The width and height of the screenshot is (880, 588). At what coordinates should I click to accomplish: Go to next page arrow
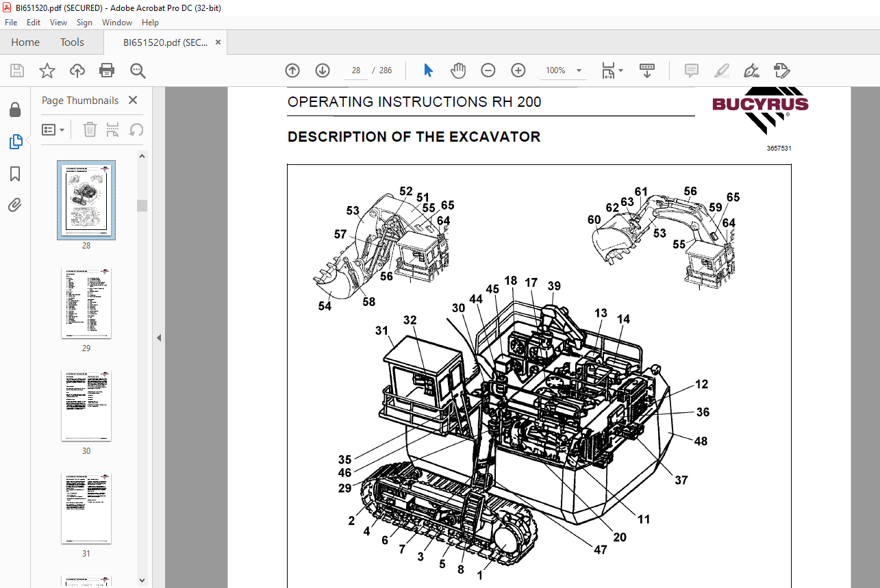pyautogui.click(x=323, y=71)
